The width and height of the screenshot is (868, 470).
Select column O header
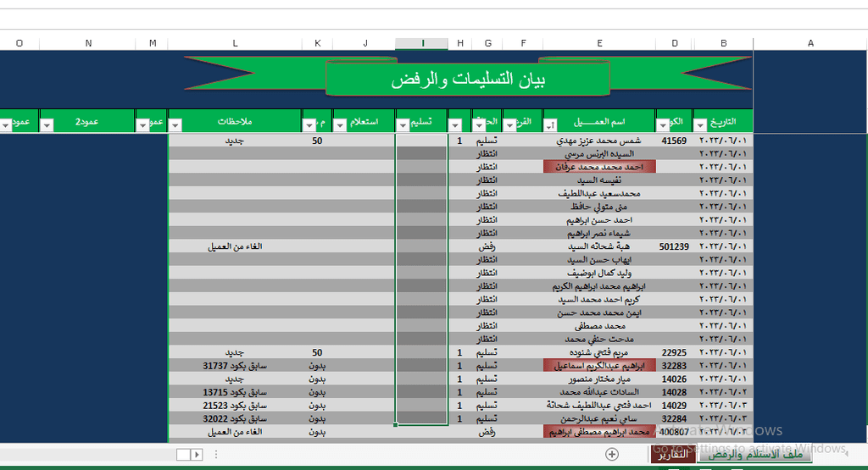click(x=19, y=43)
